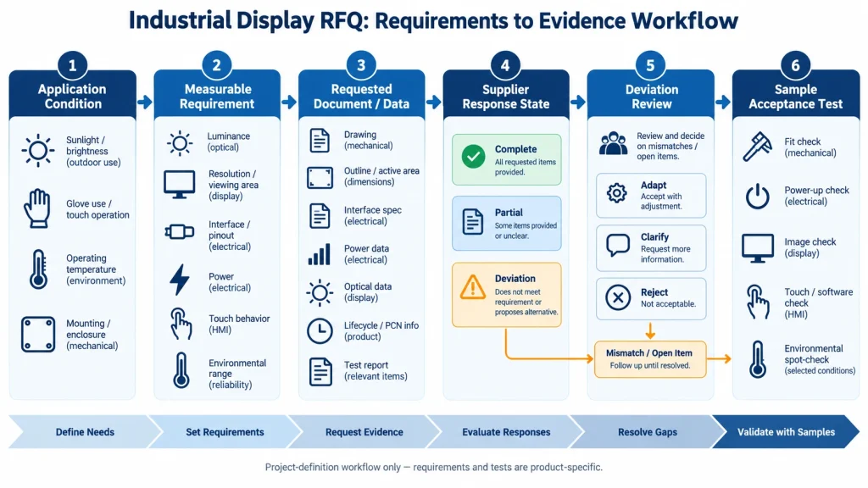Click the 'Request more information.' text

(665, 254)
